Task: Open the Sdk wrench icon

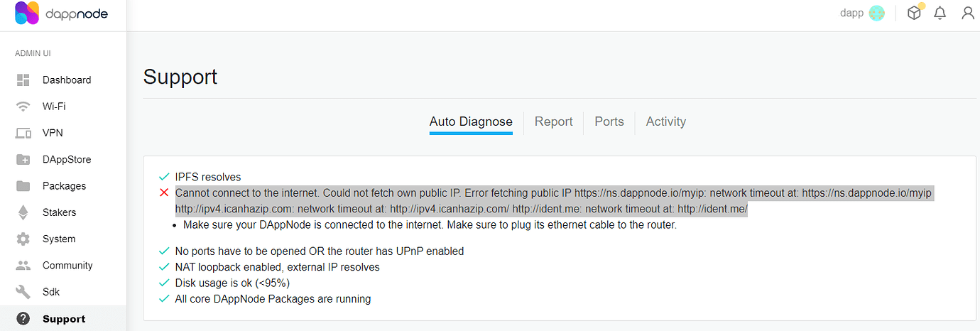Action: [23, 292]
